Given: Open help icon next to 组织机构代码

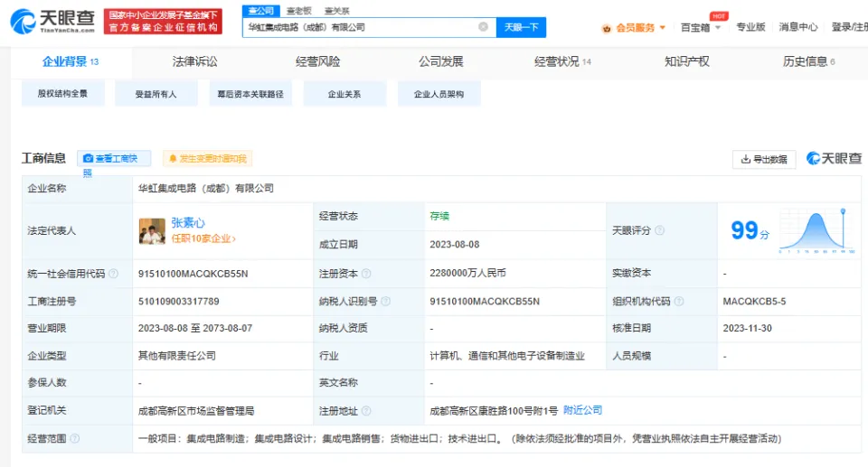Looking at the screenshot, I should [679, 301].
